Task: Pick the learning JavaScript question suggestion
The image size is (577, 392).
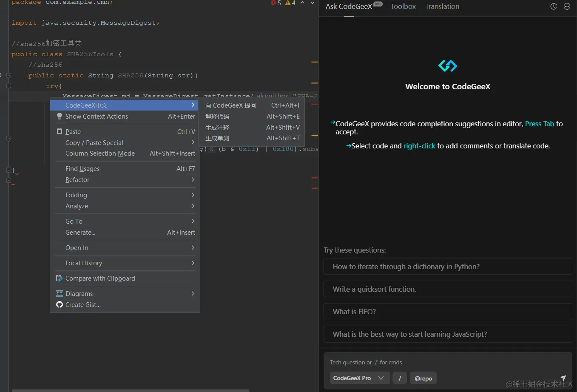Action: coord(448,334)
